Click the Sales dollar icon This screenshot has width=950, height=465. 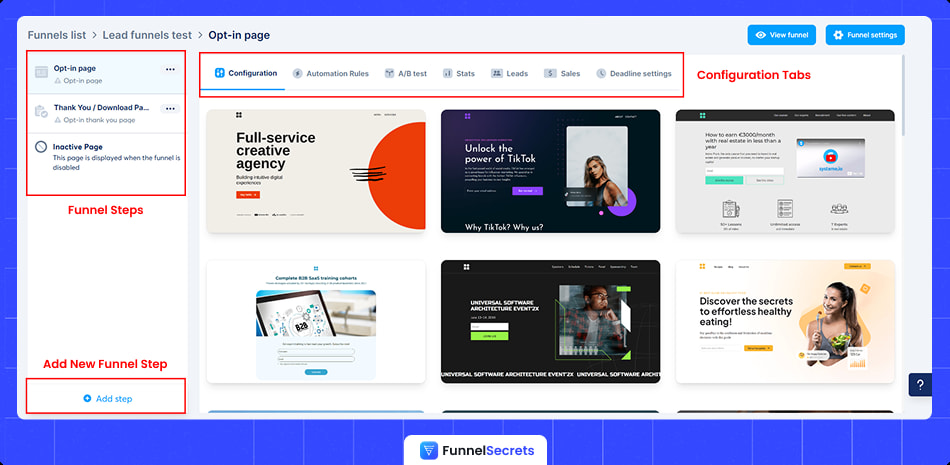point(550,73)
